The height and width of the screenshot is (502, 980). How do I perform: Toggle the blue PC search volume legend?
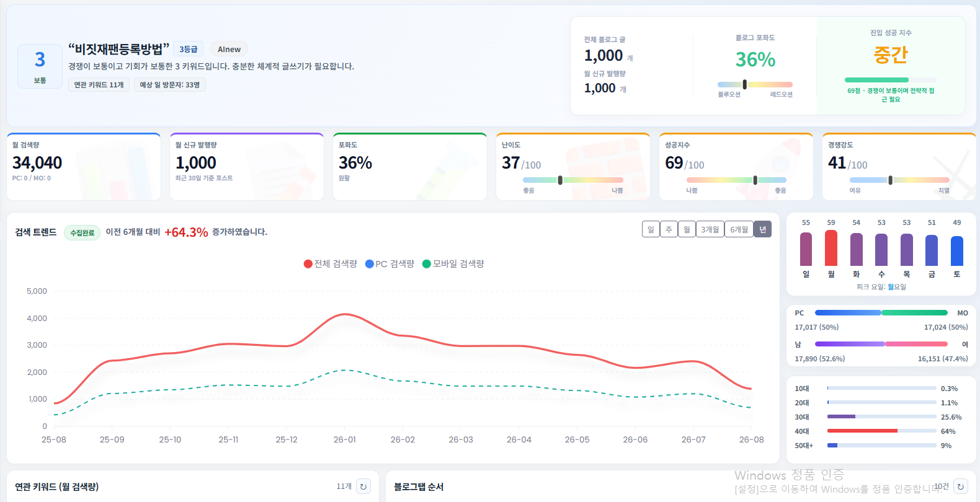390,264
